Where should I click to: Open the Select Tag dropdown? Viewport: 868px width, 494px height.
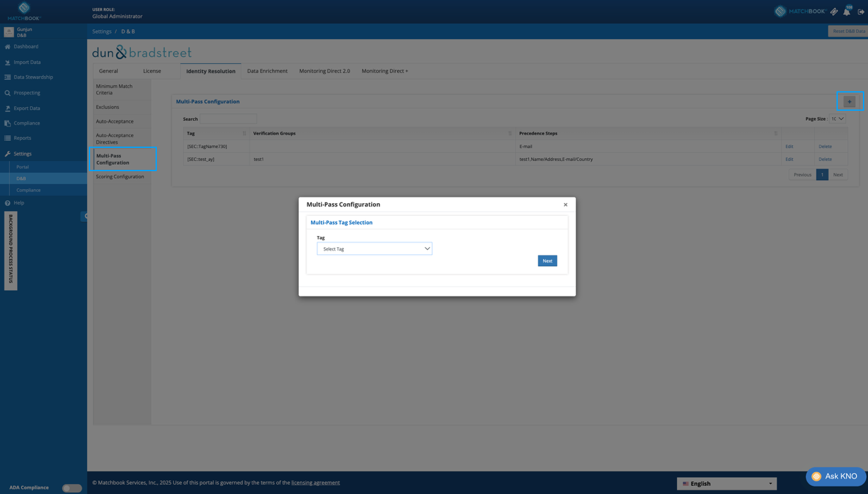point(374,249)
